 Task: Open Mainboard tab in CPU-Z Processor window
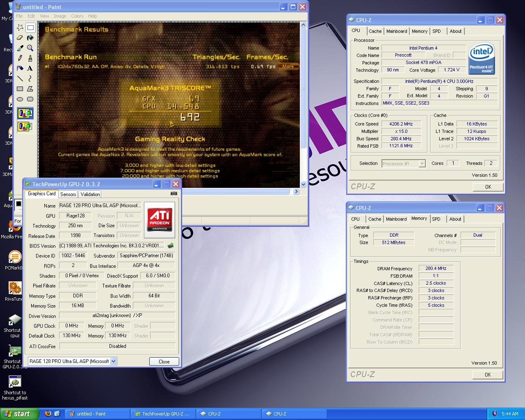tap(397, 31)
